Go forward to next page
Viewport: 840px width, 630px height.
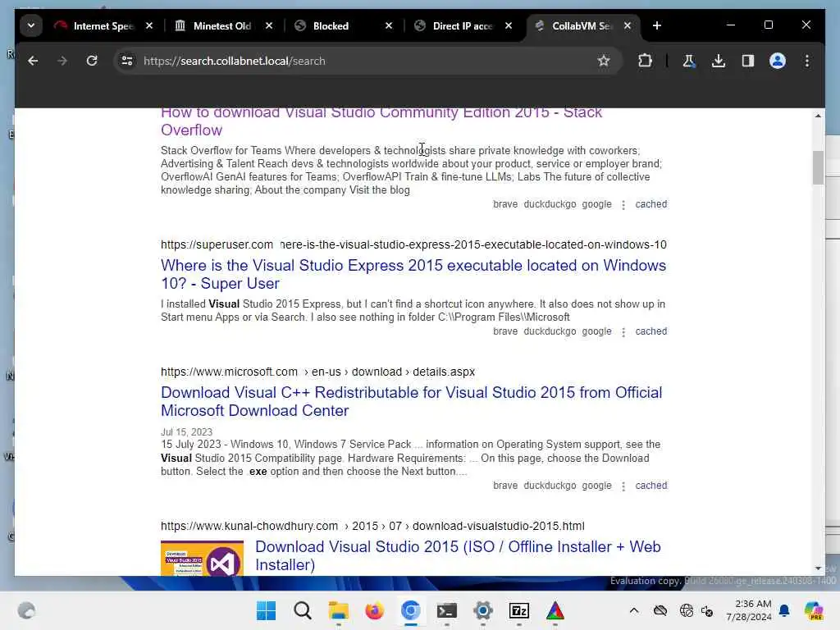tap(62, 61)
